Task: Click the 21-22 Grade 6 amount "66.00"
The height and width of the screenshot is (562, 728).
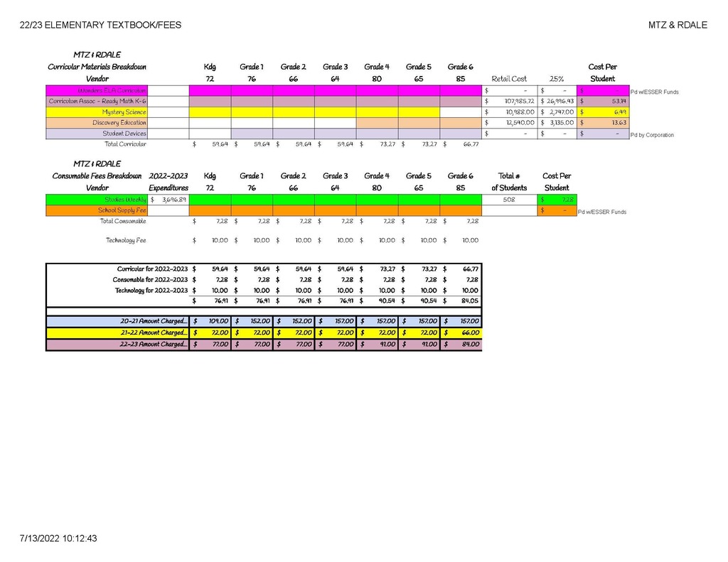Action: tap(471, 333)
